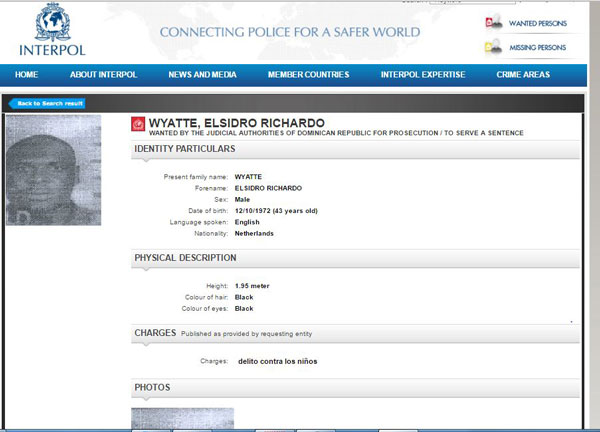Select 'Published as provided by requesting entity' note
Screen dimensions: 600x432
(x=246, y=334)
